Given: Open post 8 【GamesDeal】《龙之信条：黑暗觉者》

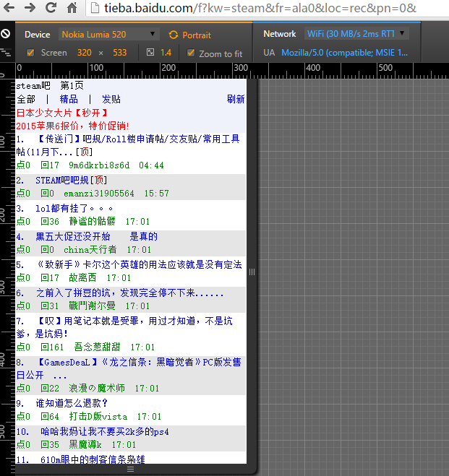Looking at the screenshot, I should (x=129, y=368).
